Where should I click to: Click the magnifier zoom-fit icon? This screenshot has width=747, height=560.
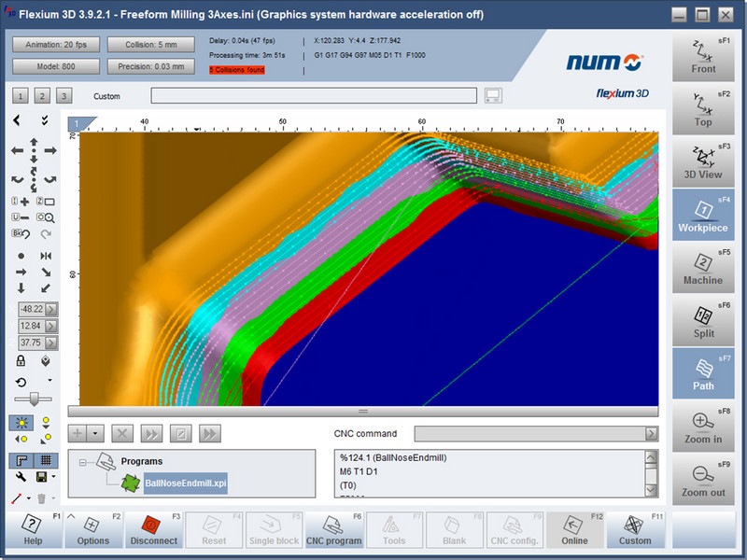(x=46, y=217)
